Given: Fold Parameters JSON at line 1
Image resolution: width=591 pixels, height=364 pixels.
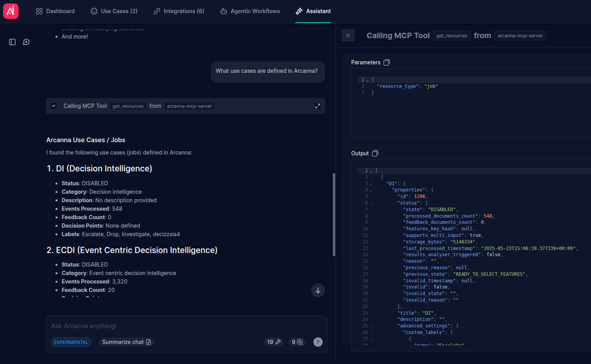Looking at the screenshot, I should 367,80.
